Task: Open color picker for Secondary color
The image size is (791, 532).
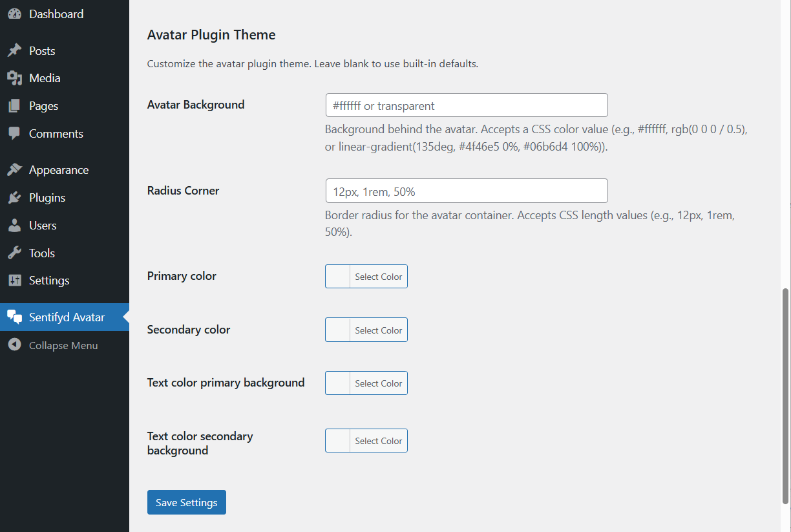Action: coord(378,330)
